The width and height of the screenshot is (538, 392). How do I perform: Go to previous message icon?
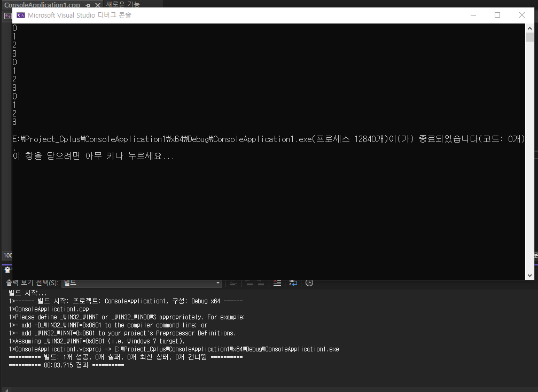[x=250, y=283]
